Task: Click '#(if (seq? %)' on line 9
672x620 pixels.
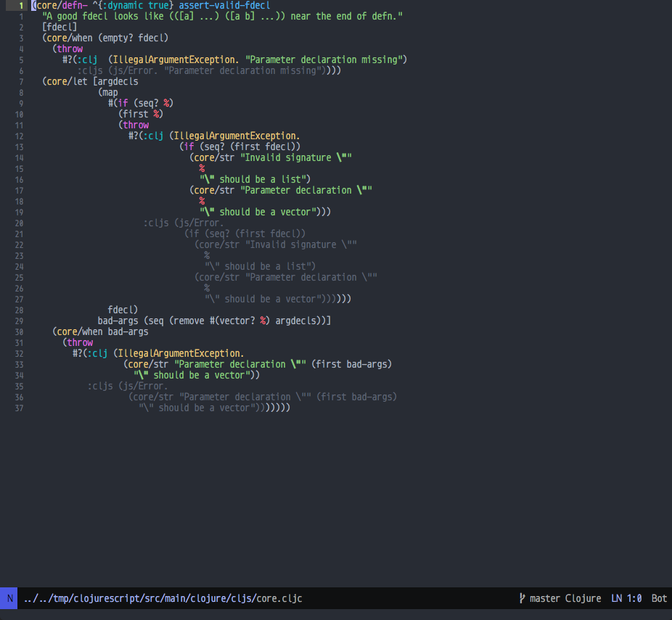Action: 141,103
